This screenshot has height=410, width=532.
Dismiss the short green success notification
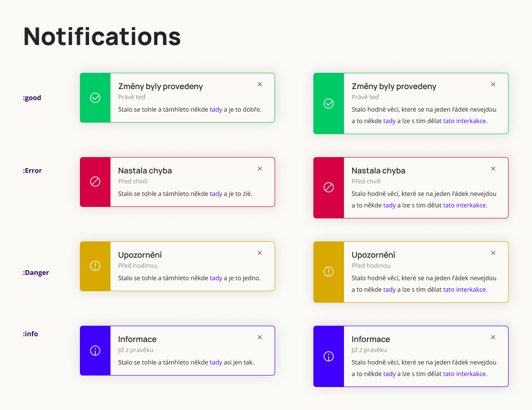tap(260, 84)
